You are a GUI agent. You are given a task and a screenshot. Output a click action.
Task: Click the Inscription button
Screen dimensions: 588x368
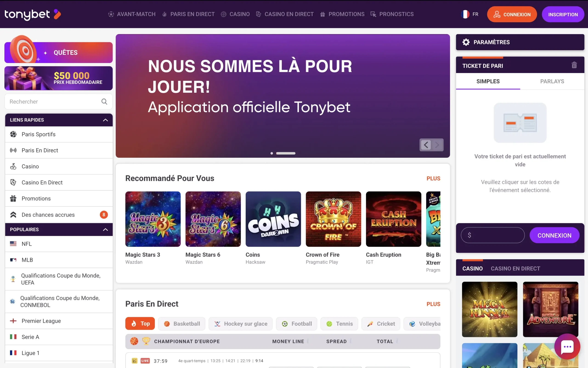[x=563, y=14]
